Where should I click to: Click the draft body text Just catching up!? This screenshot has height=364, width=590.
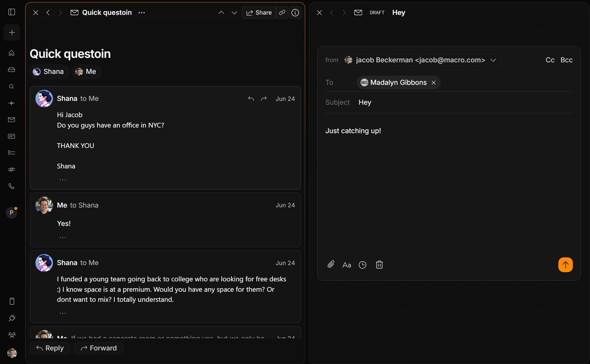[353, 131]
